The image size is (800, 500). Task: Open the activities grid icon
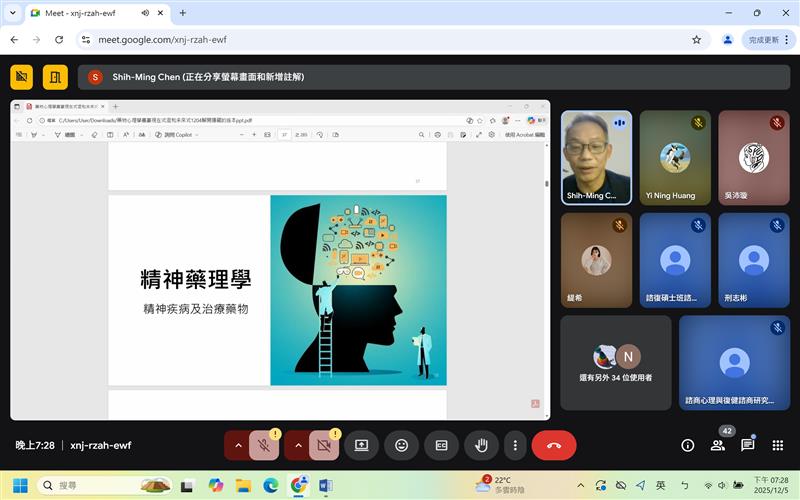(778, 445)
